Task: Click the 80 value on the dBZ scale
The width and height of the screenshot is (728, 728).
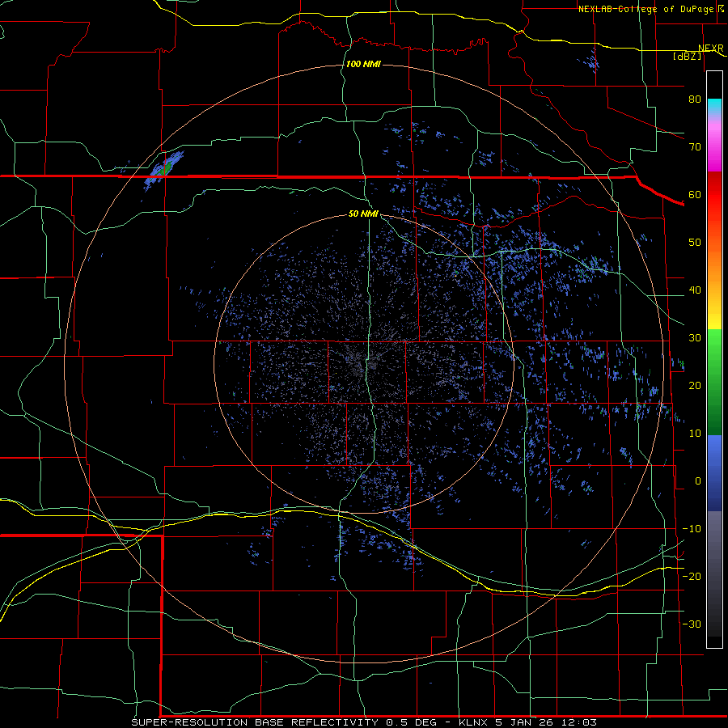Action: click(695, 99)
